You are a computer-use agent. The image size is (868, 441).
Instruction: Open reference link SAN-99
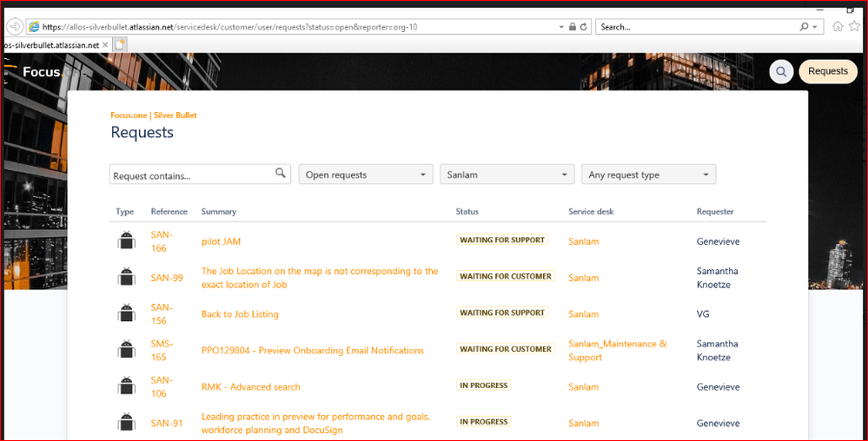167,278
